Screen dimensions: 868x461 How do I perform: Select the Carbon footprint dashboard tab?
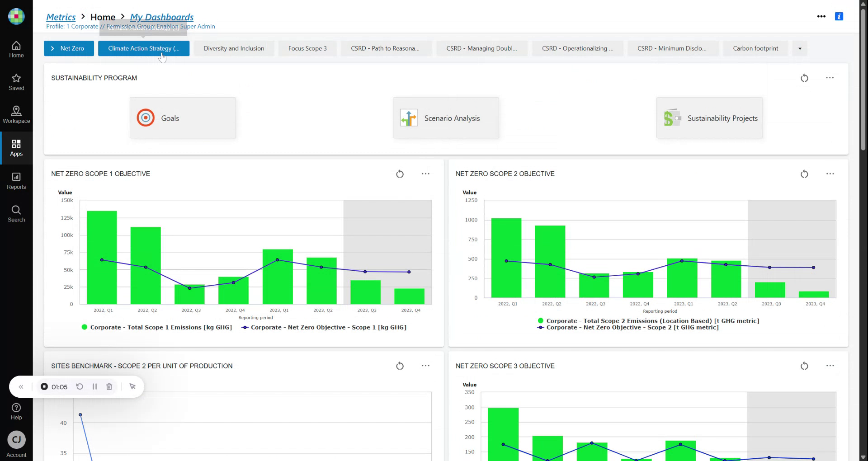coord(755,48)
